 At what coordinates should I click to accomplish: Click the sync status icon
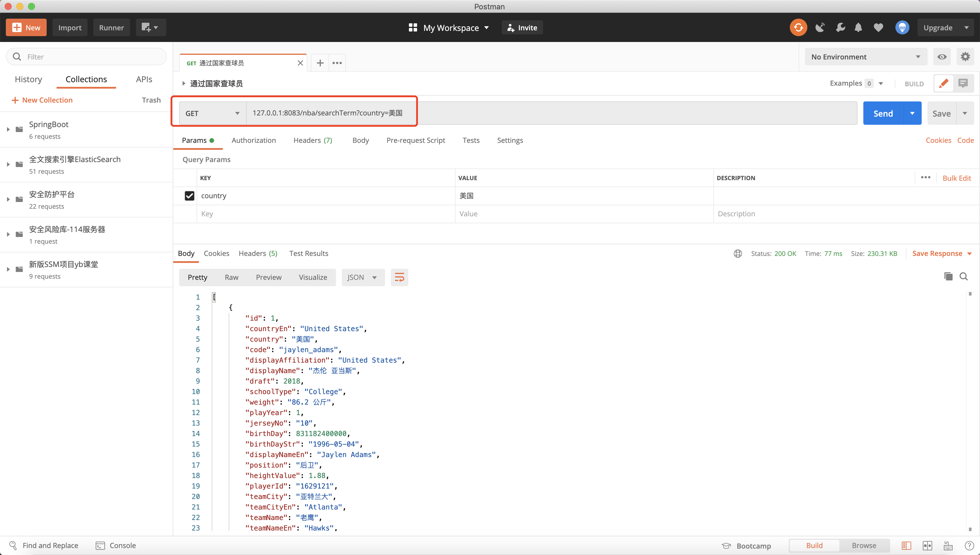click(x=798, y=27)
